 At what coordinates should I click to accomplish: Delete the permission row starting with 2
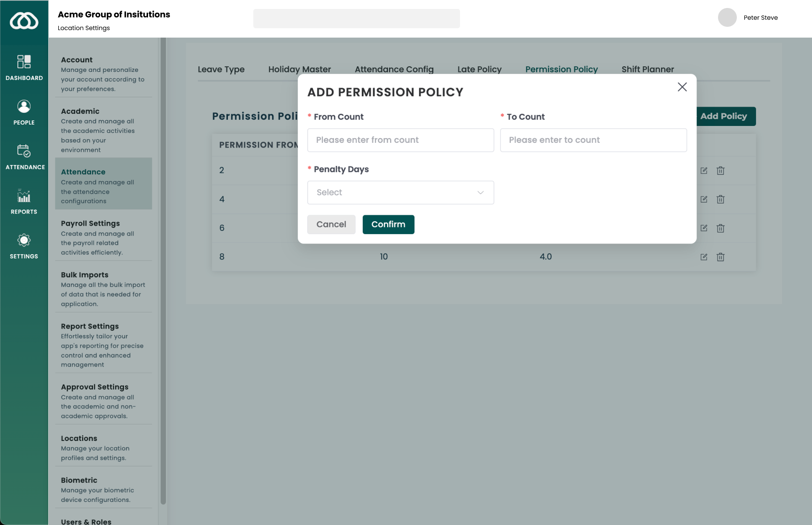(x=720, y=171)
